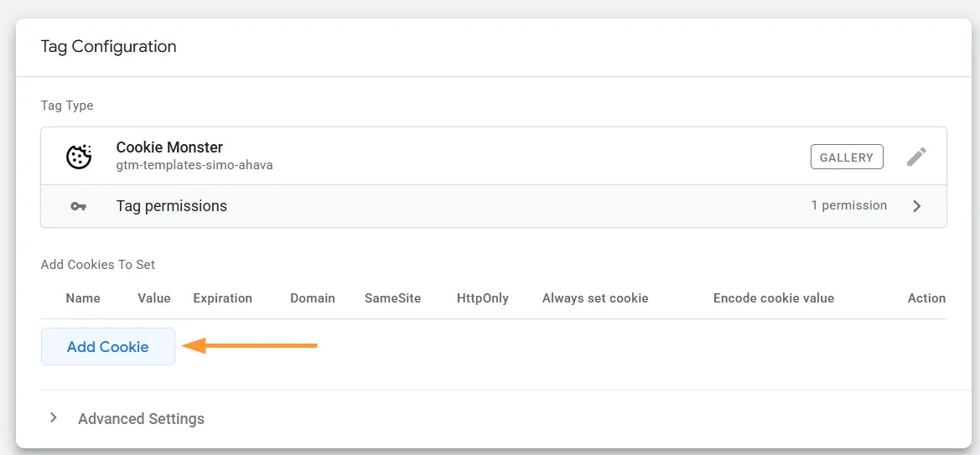Click the Value column header
Viewport: 980px width, 455px height.
[x=154, y=298]
